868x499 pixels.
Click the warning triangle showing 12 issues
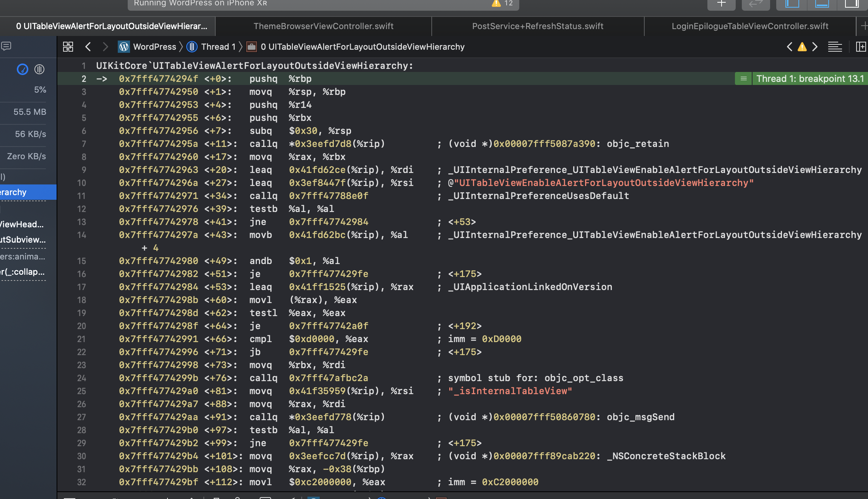pyautogui.click(x=496, y=3)
